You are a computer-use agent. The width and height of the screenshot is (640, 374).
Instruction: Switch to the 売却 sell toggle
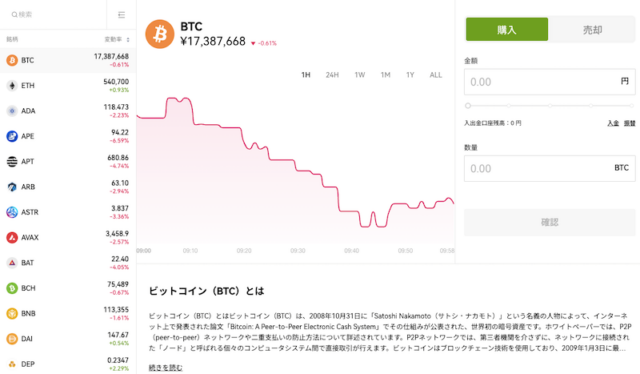(x=592, y=29)
